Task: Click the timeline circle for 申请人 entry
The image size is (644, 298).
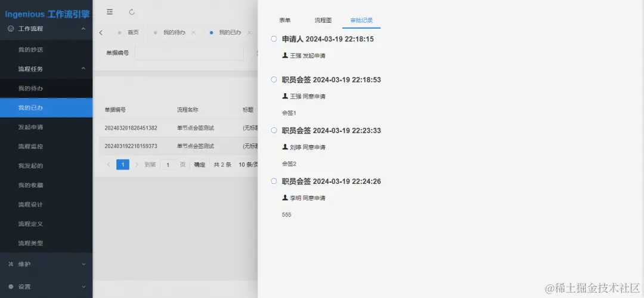Action: click(274, 39)
